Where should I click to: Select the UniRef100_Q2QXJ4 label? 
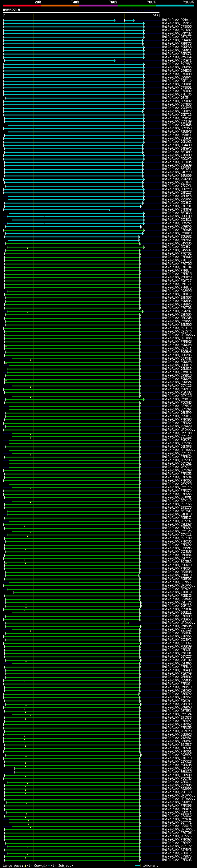tap(177, 782)
